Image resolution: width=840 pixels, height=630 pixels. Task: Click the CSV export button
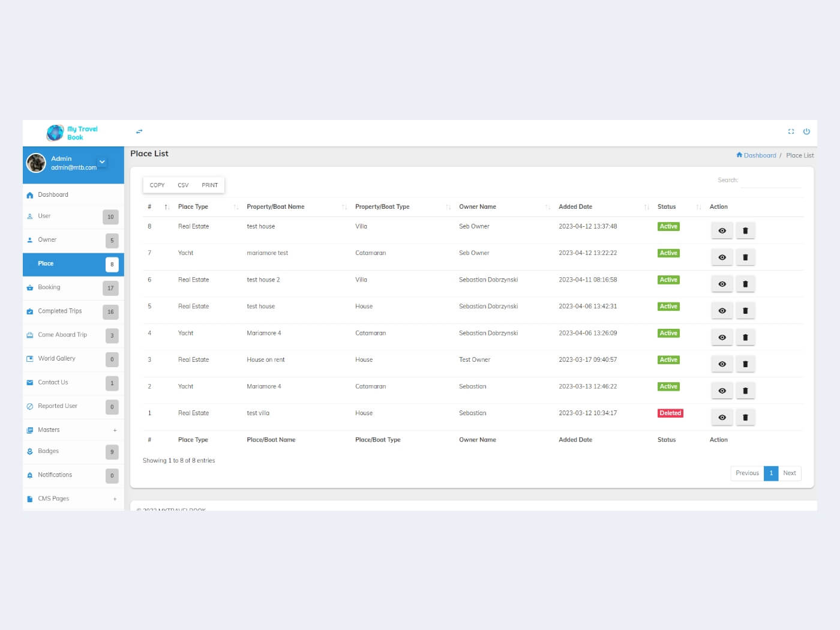click(183, 185)
